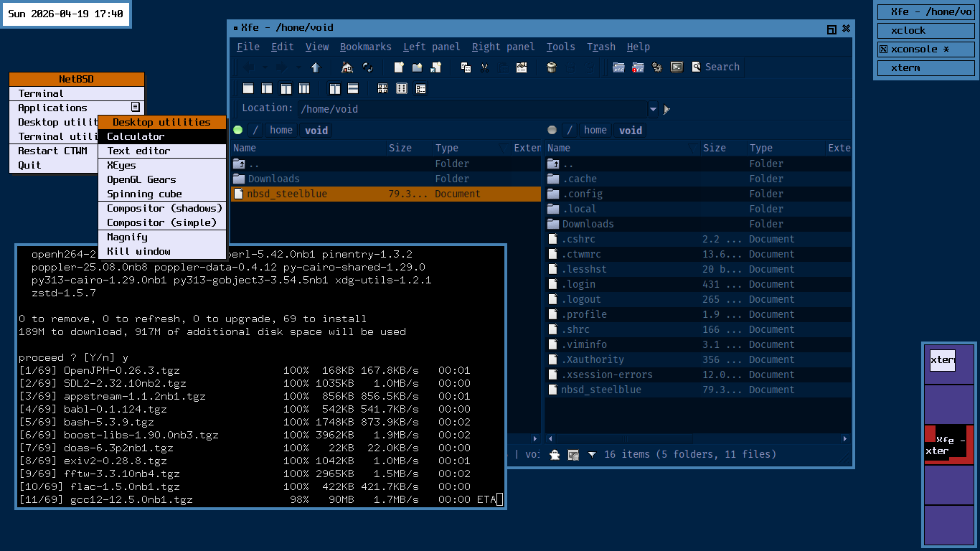Toggle thumbnails icon in right panel status bar
The image size is (980, 551).
coord(573,454)
